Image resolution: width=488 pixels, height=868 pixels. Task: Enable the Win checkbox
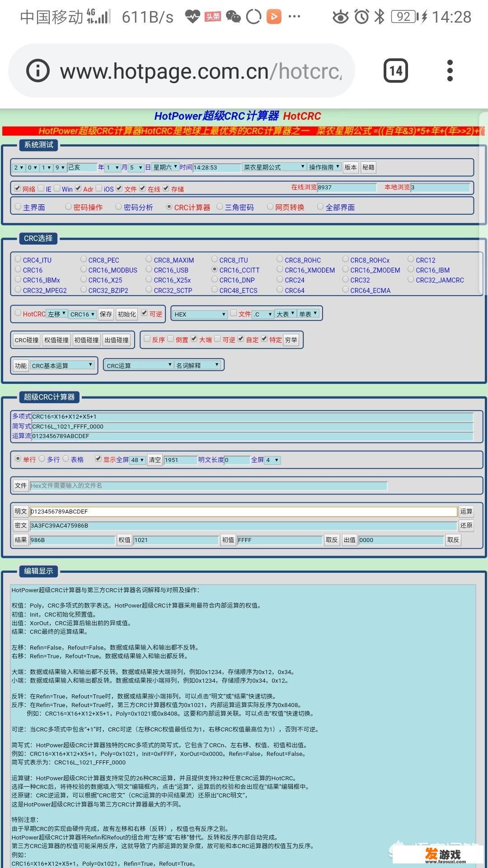(x=57, y=188)
